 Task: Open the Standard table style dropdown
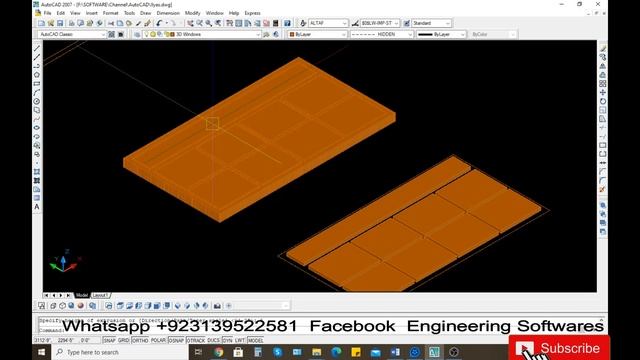point(431,23)
